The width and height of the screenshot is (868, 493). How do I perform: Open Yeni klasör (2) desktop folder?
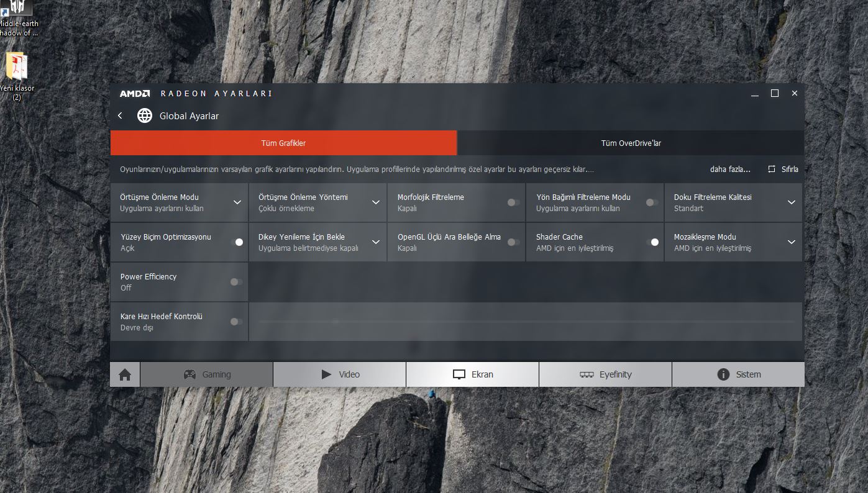(17, 76)
